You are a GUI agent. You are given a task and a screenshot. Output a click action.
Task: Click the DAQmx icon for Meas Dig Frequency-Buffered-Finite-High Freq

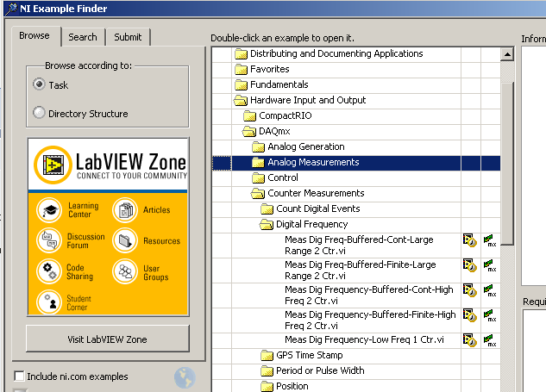coord(490,315)
